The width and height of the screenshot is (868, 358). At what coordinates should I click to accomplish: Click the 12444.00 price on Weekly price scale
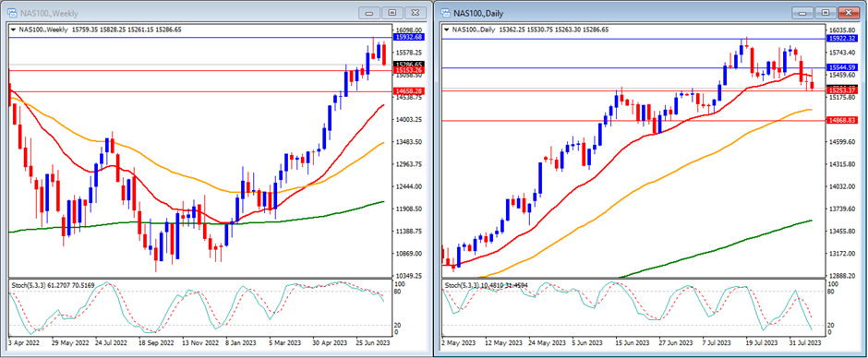click(408, 186)
